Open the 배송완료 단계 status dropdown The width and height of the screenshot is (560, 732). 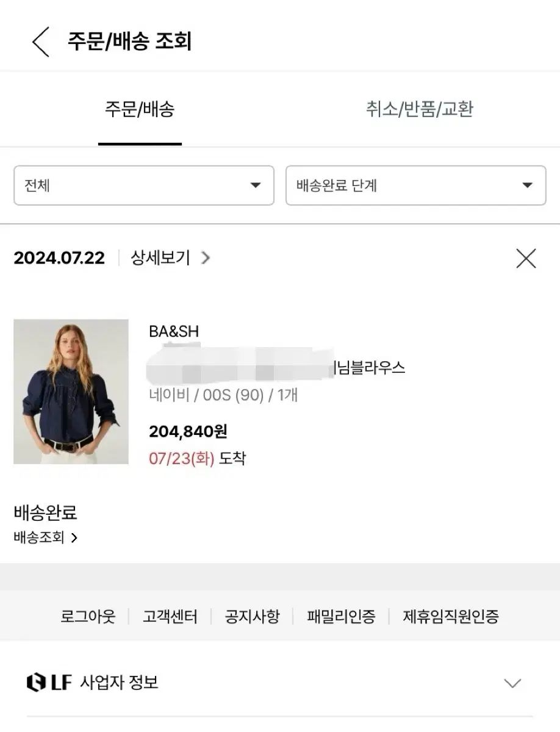click(415, 185)
